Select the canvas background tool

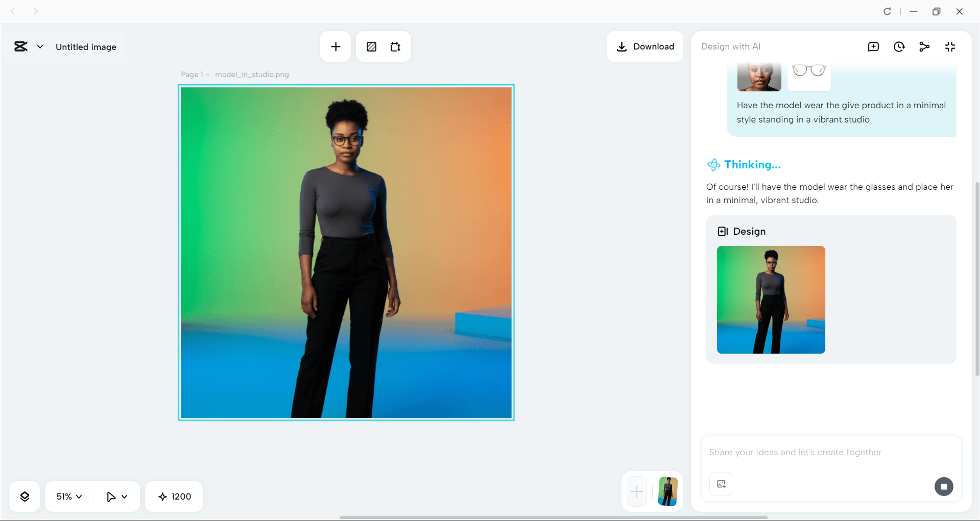click(x=371, y=46)
